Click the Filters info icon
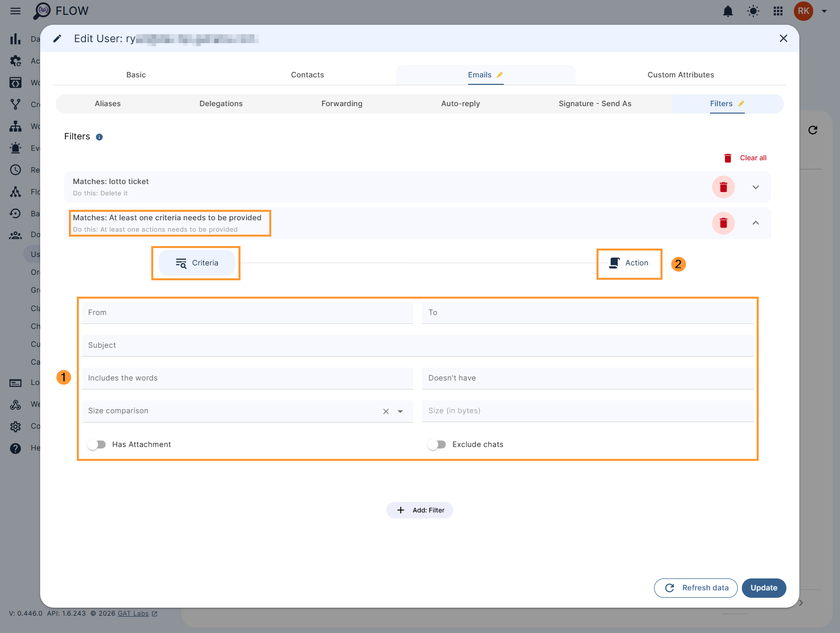This screenshot has height=633, width=840. (99, 137)
